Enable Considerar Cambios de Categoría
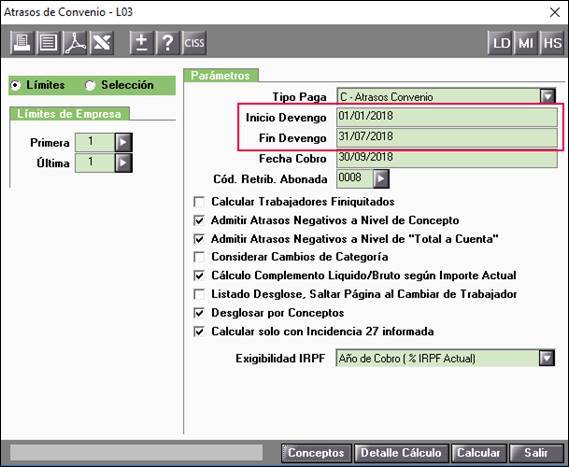The width and height of the screenshot is (569, 467). pos(199,257)
